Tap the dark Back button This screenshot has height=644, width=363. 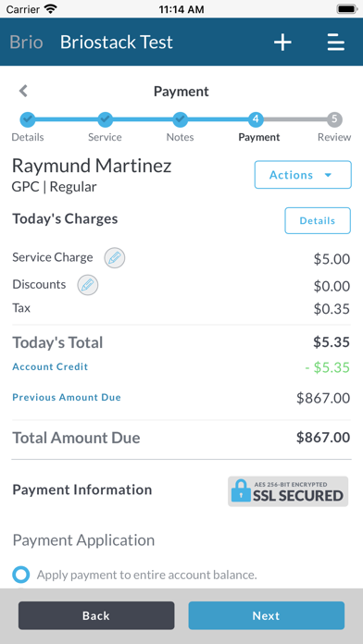click(96, 615)
